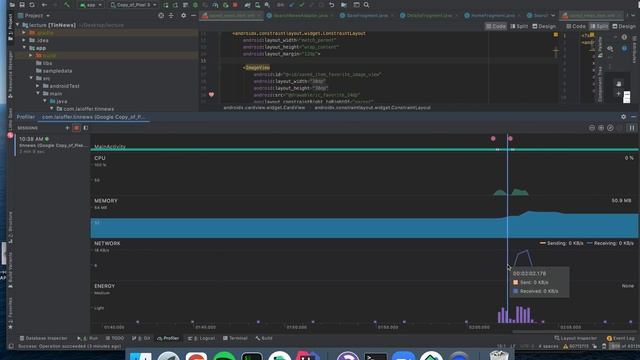Open DetailsFragment.java editor tab
This screenshot has height=360, width=640.
click(x=429, y=16)
